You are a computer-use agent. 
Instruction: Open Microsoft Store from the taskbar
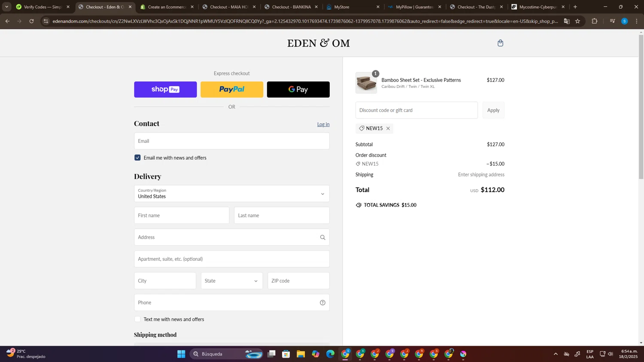286,354
